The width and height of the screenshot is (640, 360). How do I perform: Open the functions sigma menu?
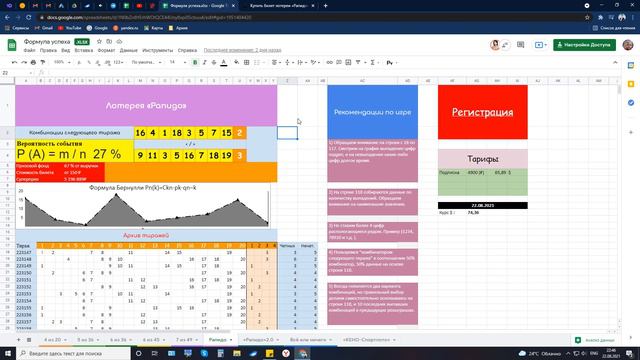(x=373, y=62)
